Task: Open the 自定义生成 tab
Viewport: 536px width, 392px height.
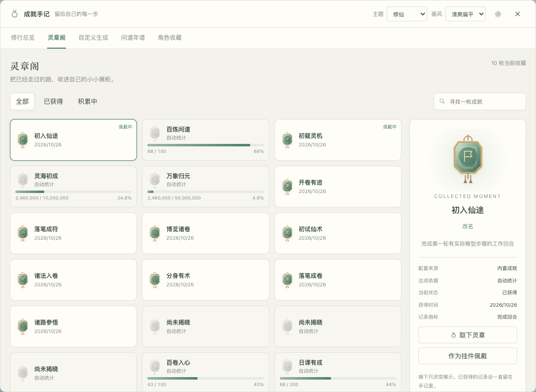Action: (x=93, y=38)
